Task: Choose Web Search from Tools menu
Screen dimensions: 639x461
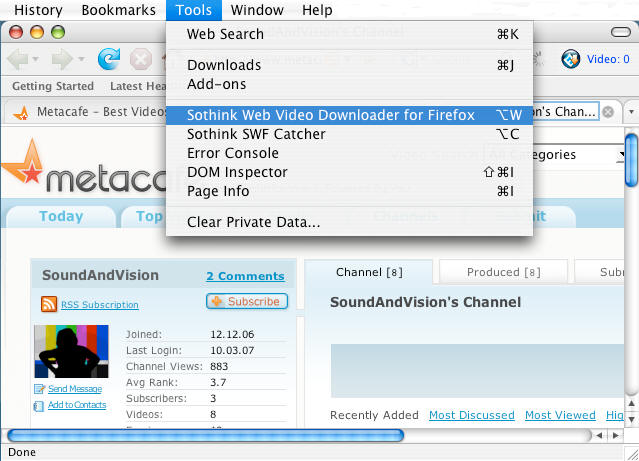Action: [349, 34]
